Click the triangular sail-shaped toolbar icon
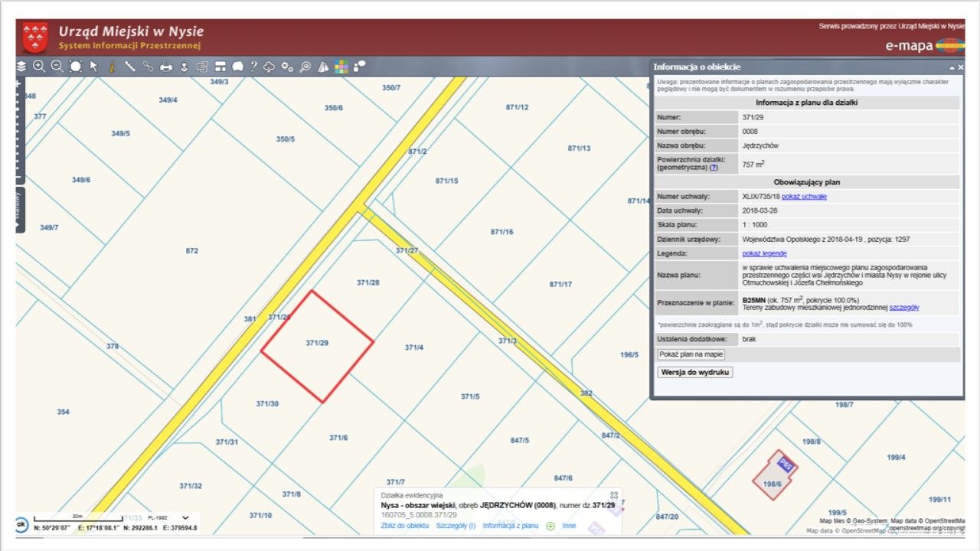 (323, 67)
